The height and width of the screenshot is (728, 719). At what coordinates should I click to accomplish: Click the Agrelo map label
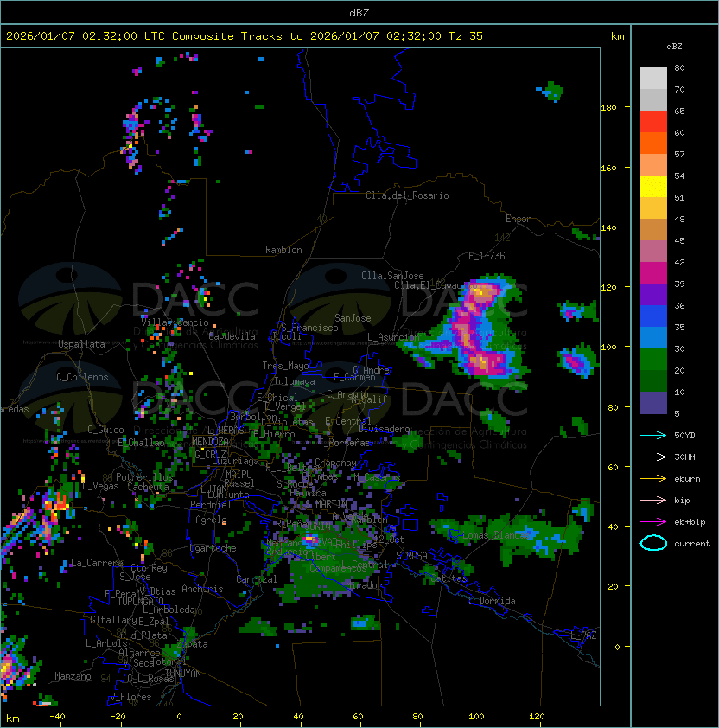point(211,520)
